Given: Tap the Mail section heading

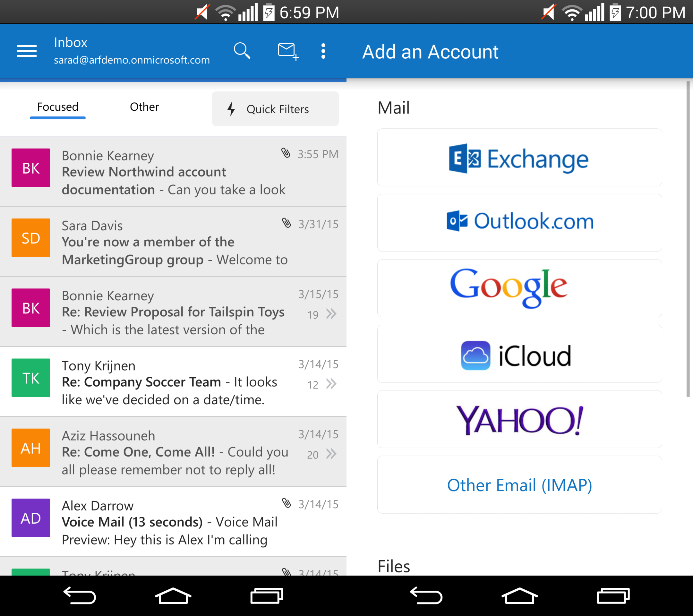Looking at the screenshot, I should point(394,108).
